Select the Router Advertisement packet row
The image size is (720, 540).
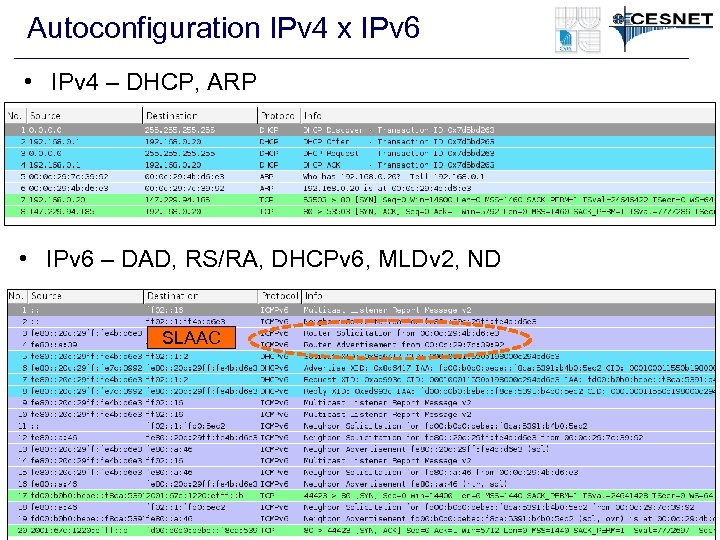tap(361, 344)
